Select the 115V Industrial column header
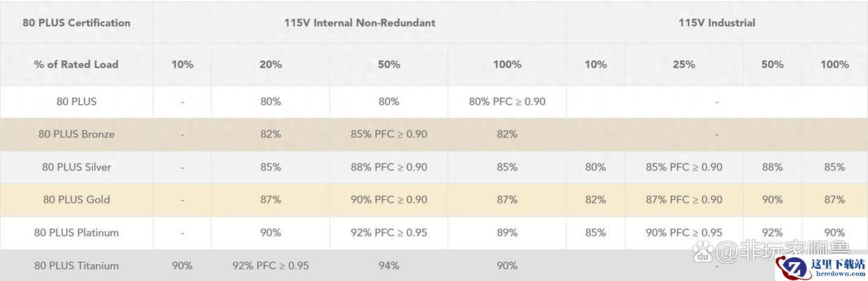Screen dimensions: 868x281 [716, 22]
